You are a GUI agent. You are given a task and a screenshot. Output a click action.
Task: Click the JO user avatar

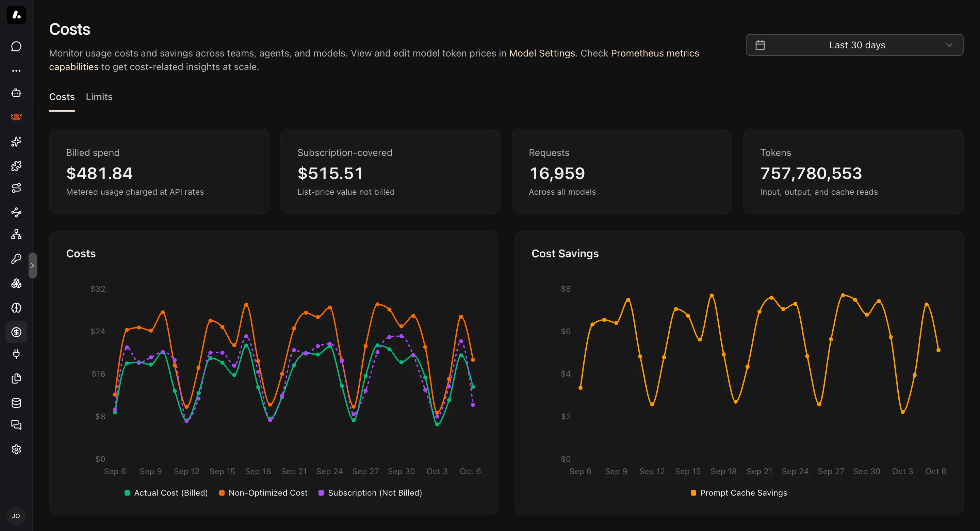point(16,516)
